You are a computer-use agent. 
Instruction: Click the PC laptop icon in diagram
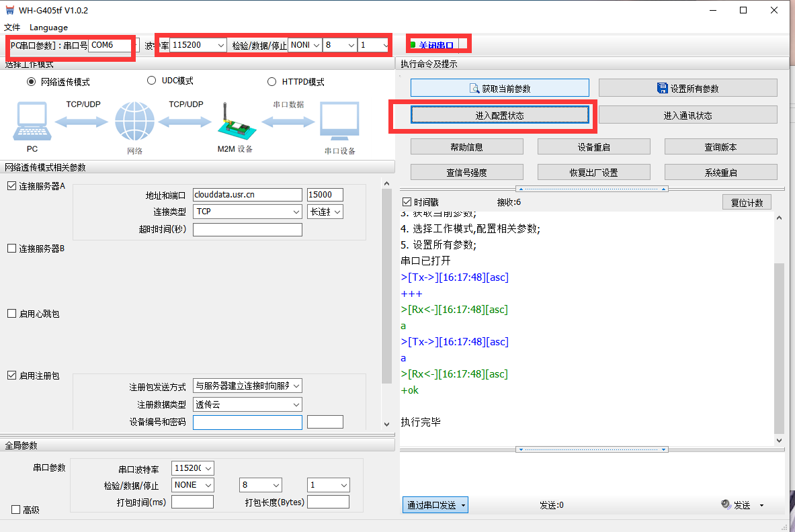click(x=32, y=122)
